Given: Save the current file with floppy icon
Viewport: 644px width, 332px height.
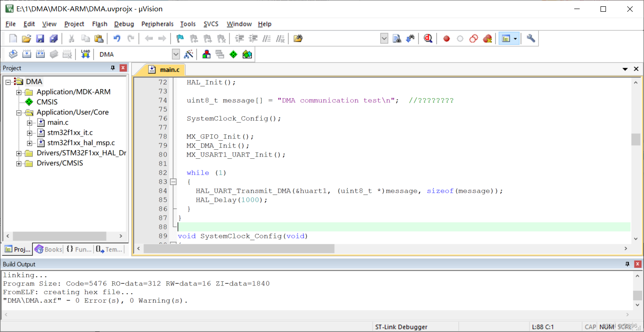Looking at the screenshot, I should click(x=40, y=39).
